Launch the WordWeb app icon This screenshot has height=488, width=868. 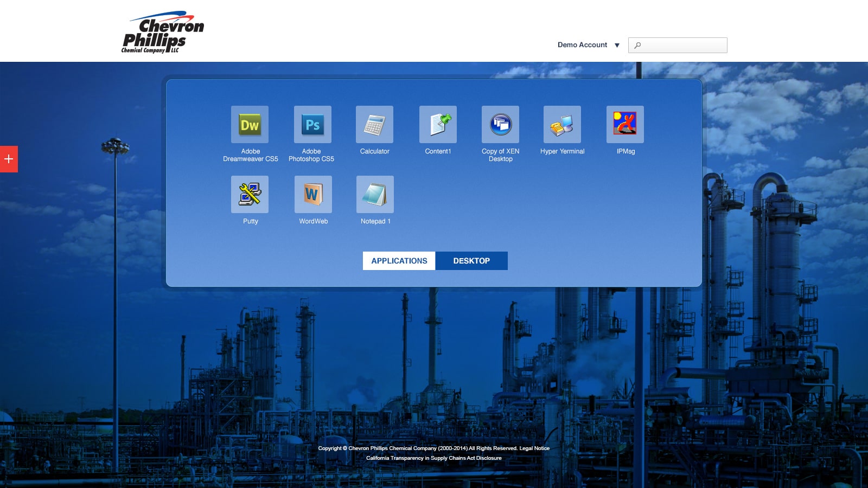pos(313,194)
